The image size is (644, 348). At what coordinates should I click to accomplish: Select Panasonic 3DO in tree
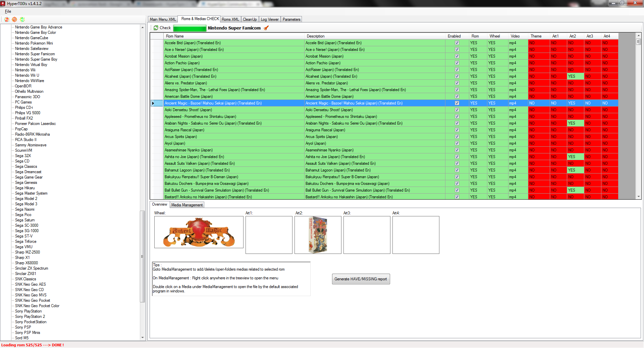(x=28, y=97)
